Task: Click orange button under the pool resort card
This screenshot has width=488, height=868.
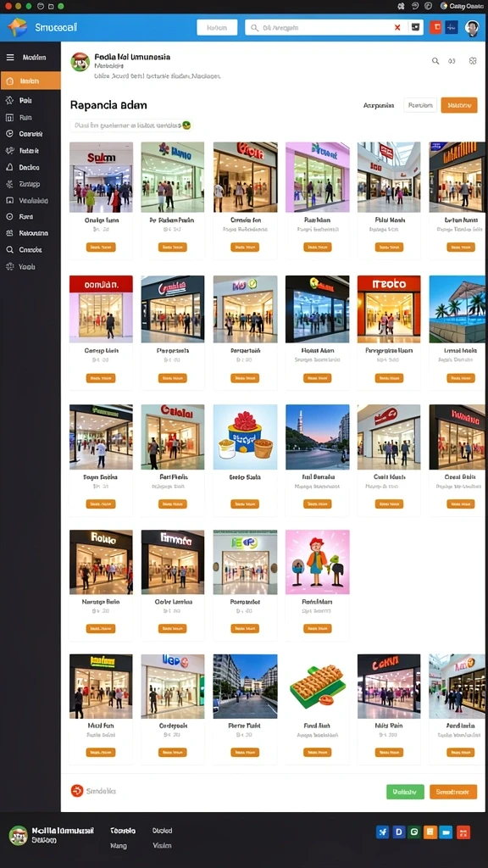Action: coord(460,378)
